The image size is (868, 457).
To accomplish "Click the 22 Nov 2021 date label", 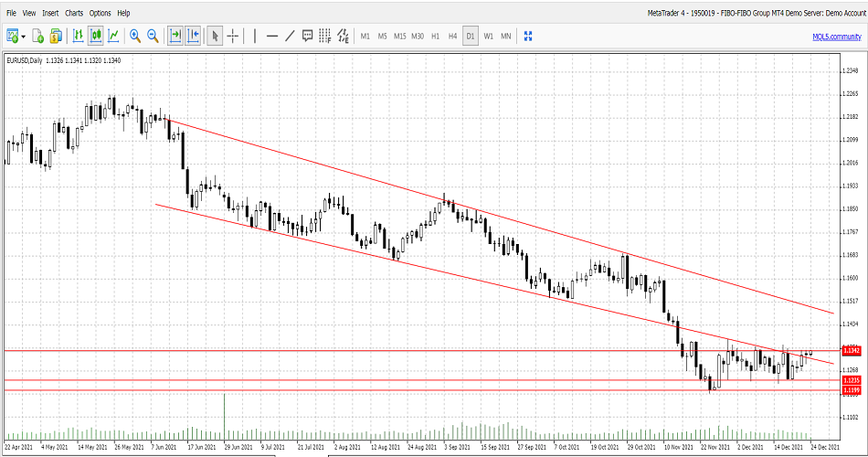I will coord(715,446).
